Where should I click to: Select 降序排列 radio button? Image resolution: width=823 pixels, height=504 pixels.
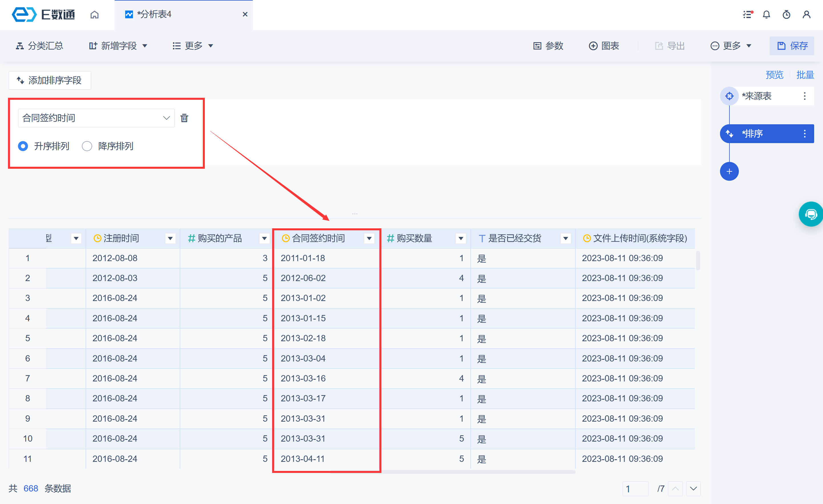tap(87, 146)
